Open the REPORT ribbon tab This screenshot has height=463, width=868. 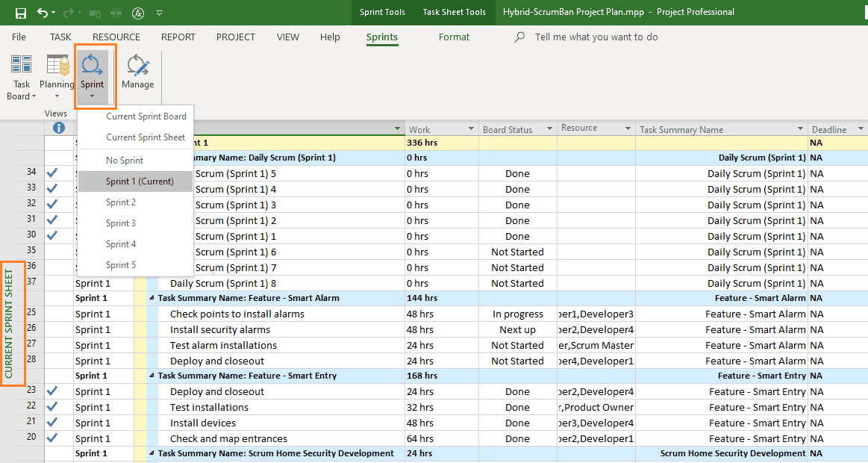[178, 37]
